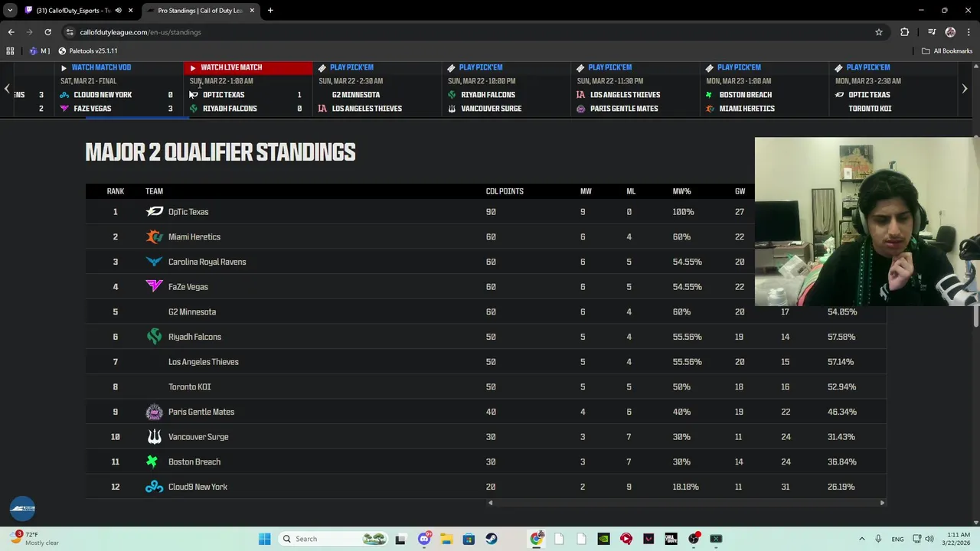
Task: Go back with the browser back arrow
Action: (x=11, y=32)
